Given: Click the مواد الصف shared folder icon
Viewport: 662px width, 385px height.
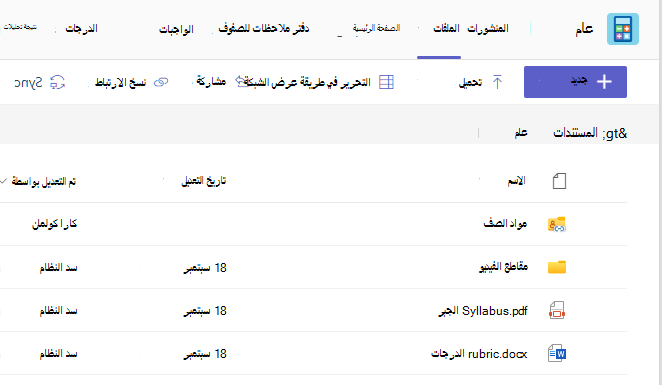Looking at the screenshot, I should pos(557,224).
